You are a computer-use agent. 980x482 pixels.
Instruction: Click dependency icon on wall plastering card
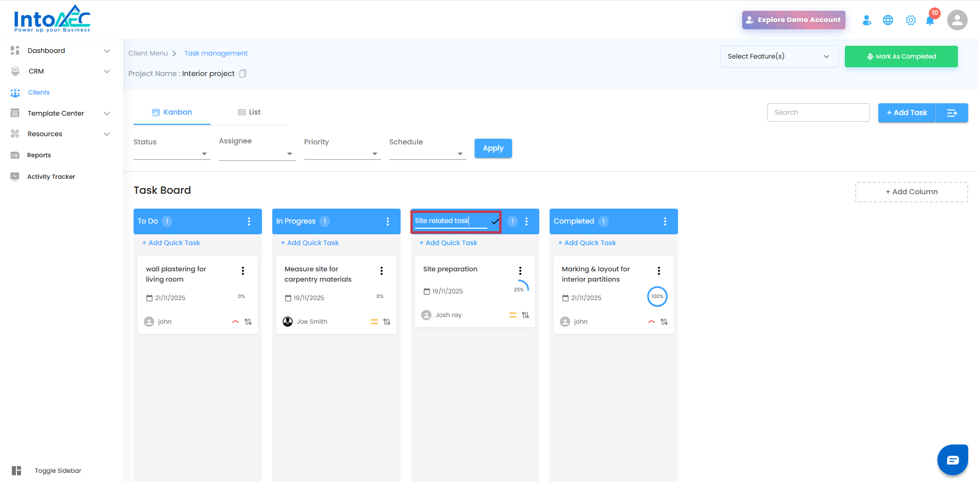tap(248, 322)
